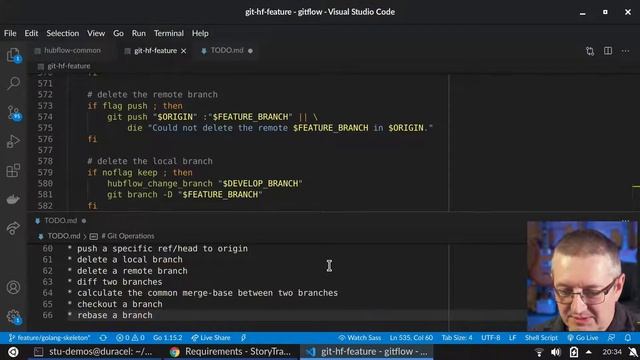
Task: Open the editor More Actions ellipsis
Action: tap(625, 51)
